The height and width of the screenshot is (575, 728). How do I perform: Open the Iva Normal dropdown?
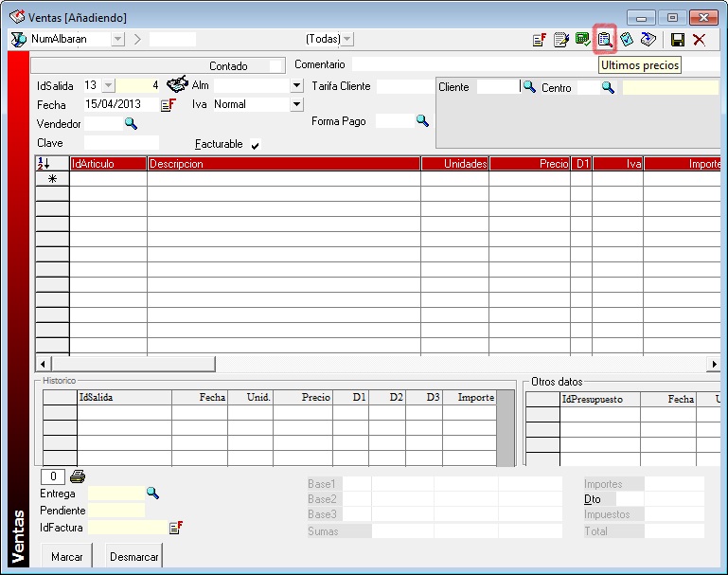(x=296, y=104)
